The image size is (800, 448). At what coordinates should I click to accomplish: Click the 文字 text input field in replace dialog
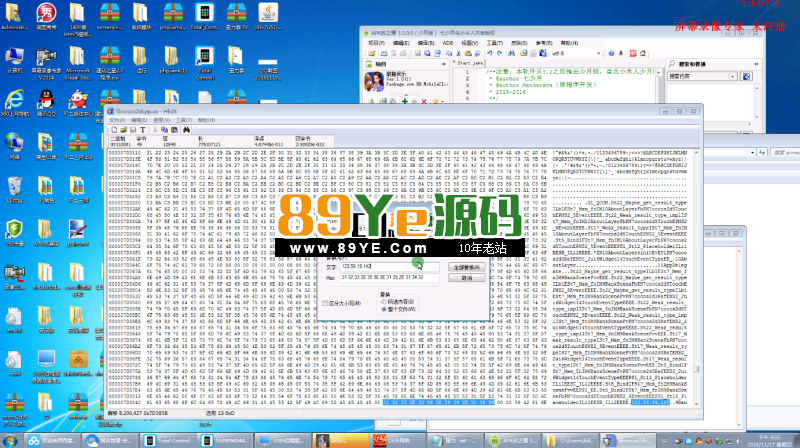click(389, 266)
